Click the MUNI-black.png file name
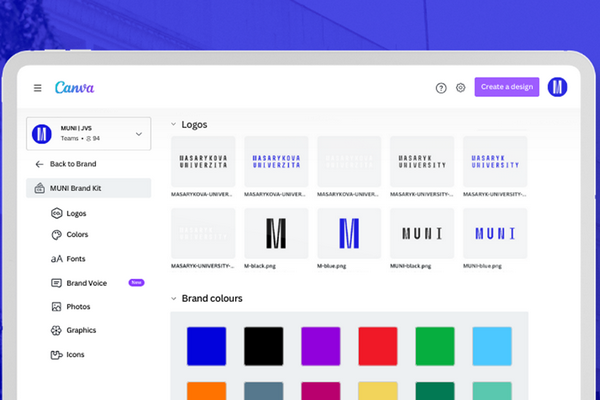Image resolution: width=600 pixels, height=400 pixels. 411,266
